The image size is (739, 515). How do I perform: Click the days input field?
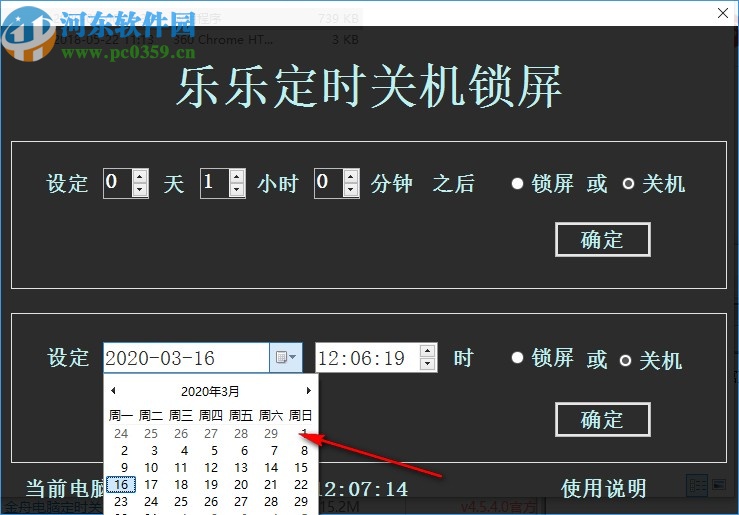118,183
